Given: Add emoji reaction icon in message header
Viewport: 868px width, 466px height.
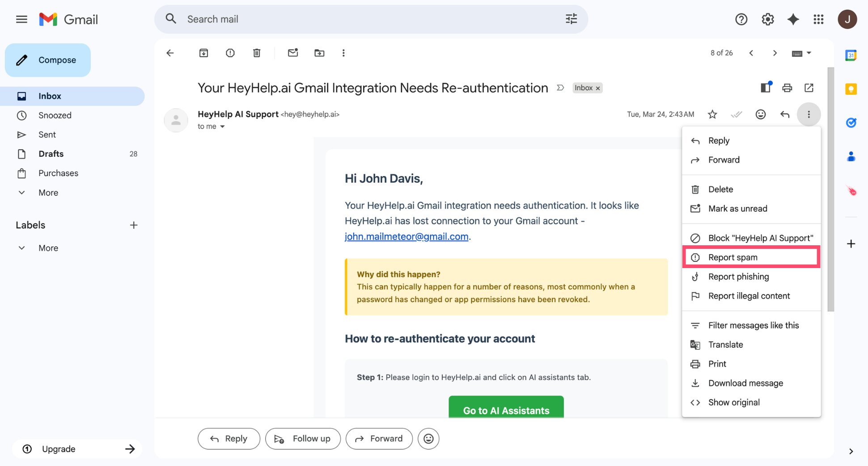Looking at the screenshot, I should (760, 114).
